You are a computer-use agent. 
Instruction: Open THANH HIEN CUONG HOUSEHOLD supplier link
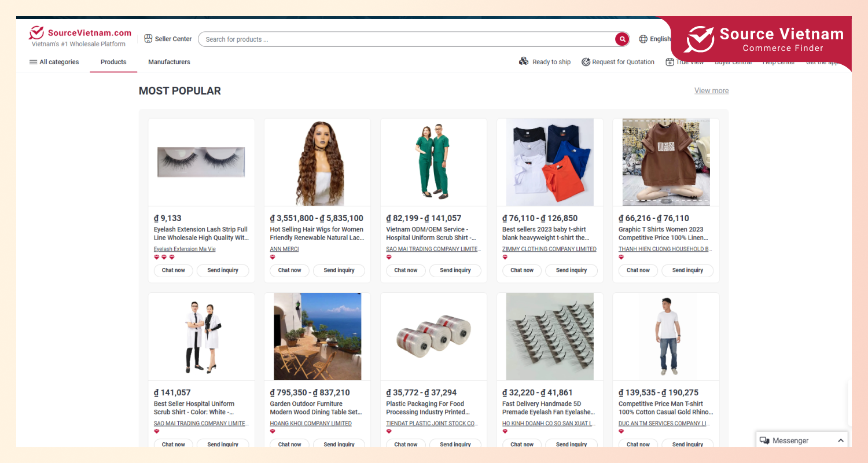click(665, 249)
